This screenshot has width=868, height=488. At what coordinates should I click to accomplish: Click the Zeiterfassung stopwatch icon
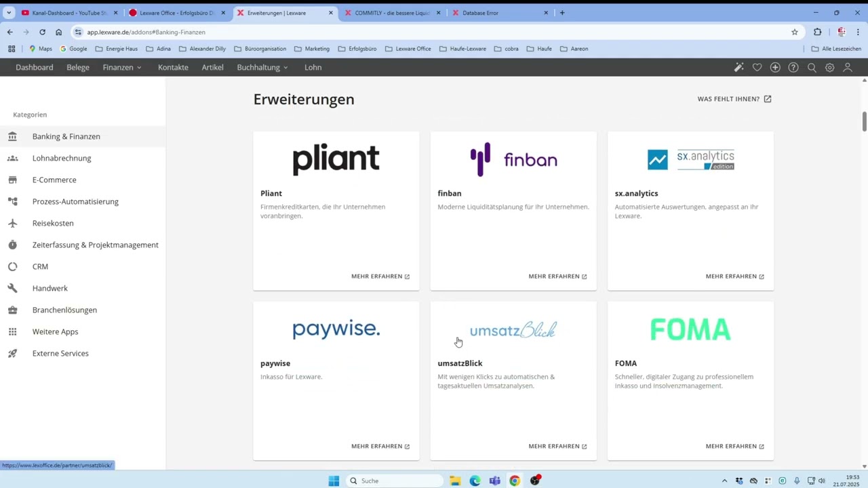click(12, 245)
